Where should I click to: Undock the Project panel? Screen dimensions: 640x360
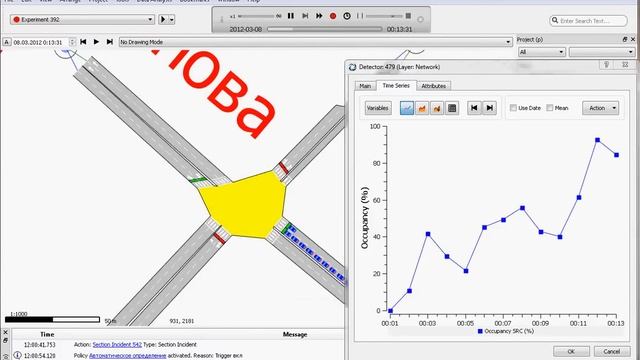click(x=624, y=39)
